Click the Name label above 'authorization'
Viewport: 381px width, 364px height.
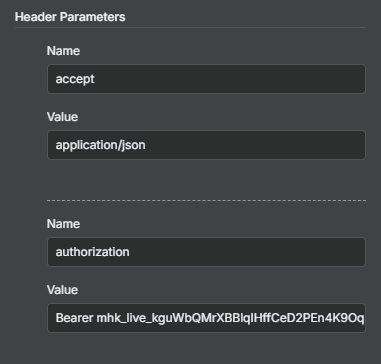(x=63, y=224)
